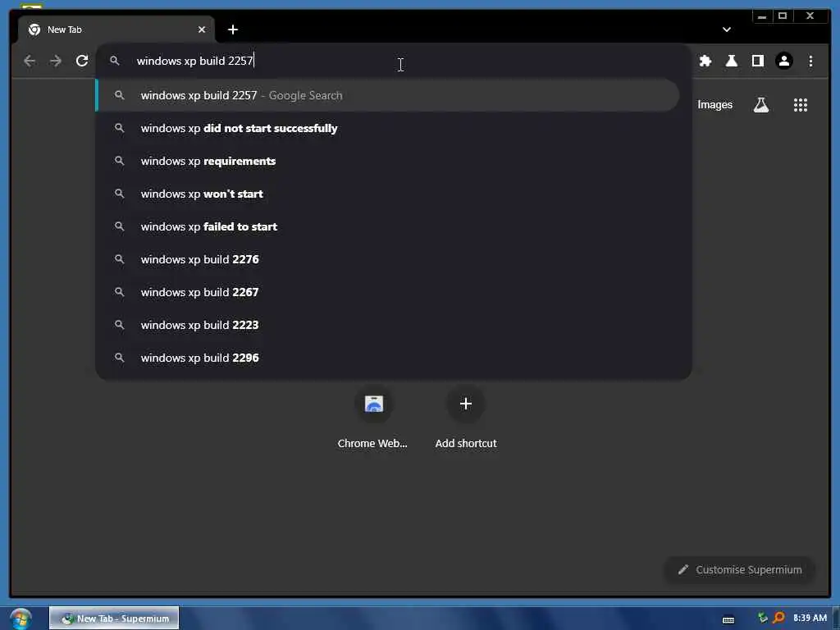Click the on-screen keyboard tray icon
This screenshot has height=630, width=840.
click(x=728, y=620)
